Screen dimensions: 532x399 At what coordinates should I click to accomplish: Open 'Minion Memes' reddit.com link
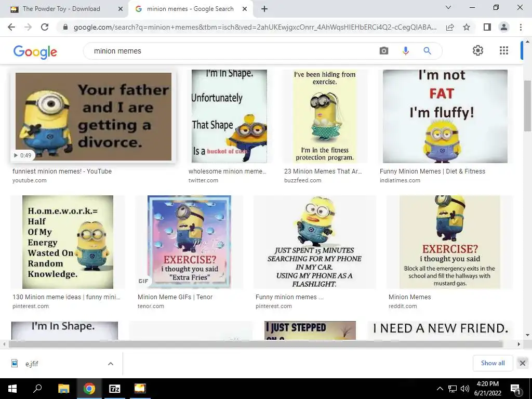(x=409, y=297)
